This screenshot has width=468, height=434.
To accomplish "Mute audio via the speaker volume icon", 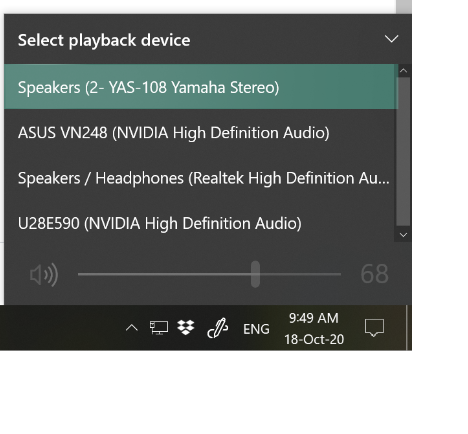I will [44, 275].
